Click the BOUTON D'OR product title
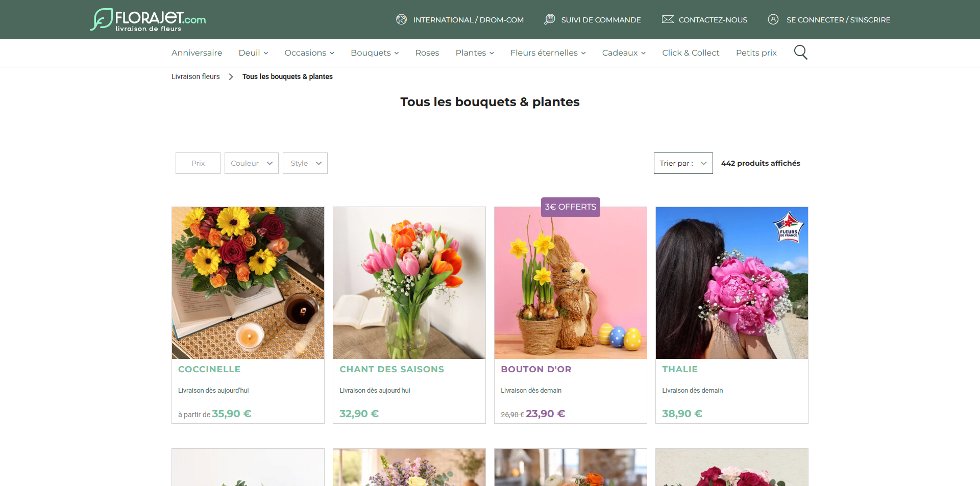Viewport: 980px width, 486px height. 536,369
